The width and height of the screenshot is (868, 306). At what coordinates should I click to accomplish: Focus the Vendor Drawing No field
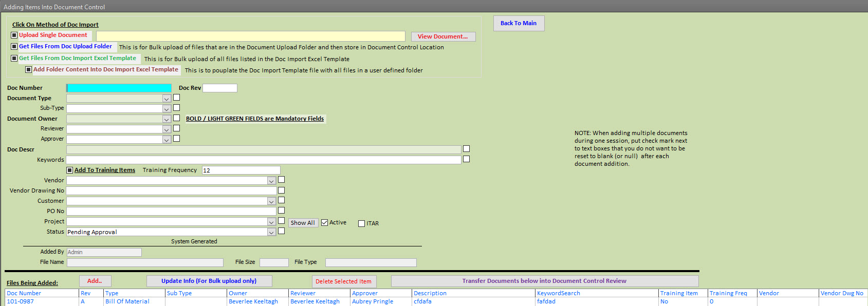pos(172,191)
